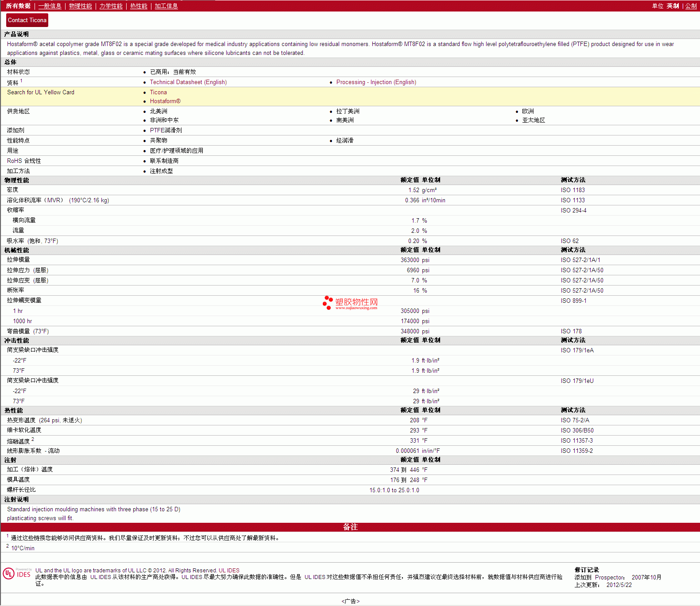
Task: Click the 螺杆长径比 row label
Action: pos(21,490)
